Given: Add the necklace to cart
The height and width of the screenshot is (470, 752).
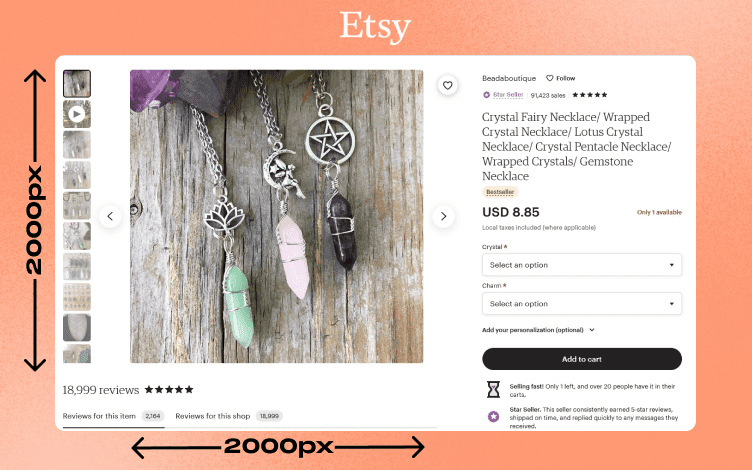Looking at the screenshot, I should coord(582,359).
